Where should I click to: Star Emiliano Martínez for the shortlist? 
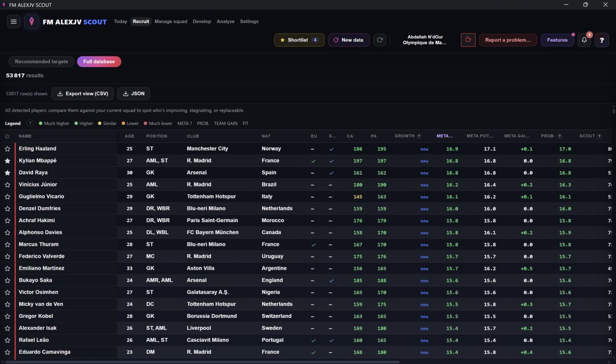point(7,268)
